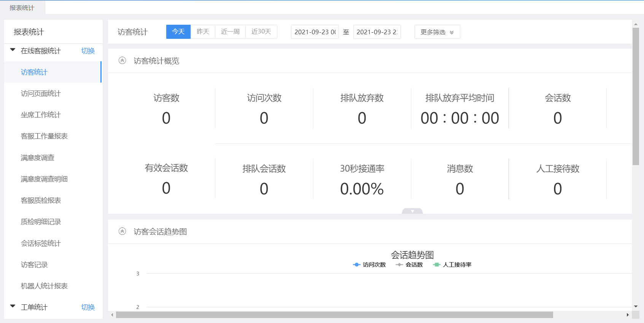Click the horizontal scrollbar thumb
This screenshot has width=644, height=323.
[334, 315]
